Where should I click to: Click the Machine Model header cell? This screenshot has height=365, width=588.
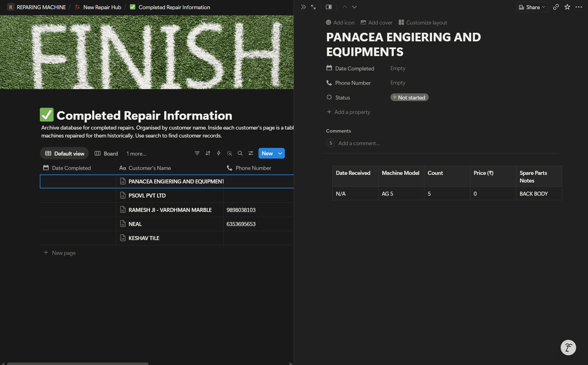click(401, 176)
